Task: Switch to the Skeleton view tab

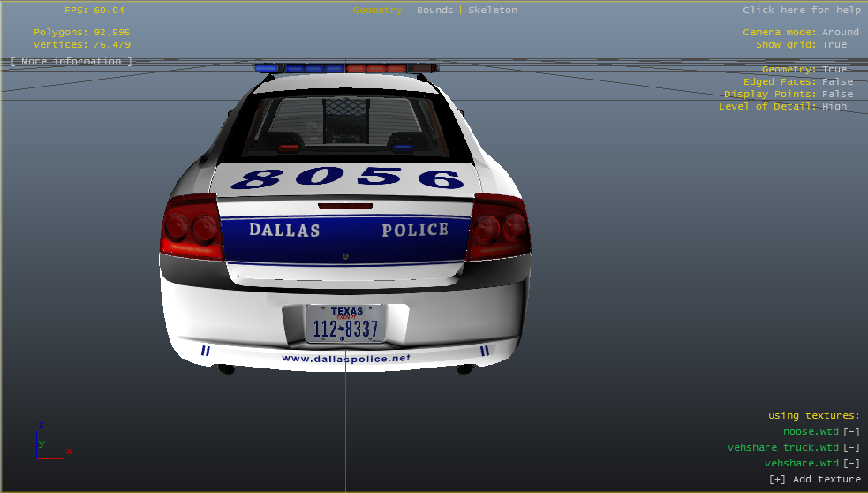Action: 493,10
